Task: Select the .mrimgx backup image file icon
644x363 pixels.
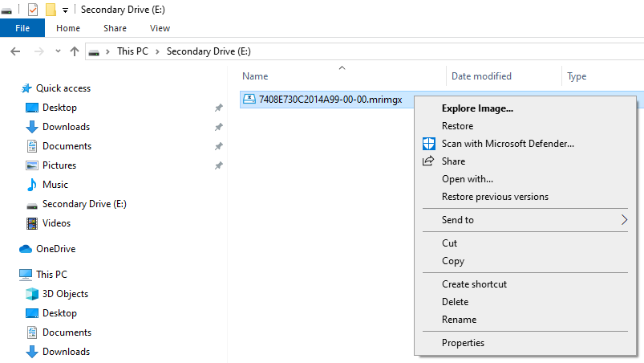Action: [249, 99]
